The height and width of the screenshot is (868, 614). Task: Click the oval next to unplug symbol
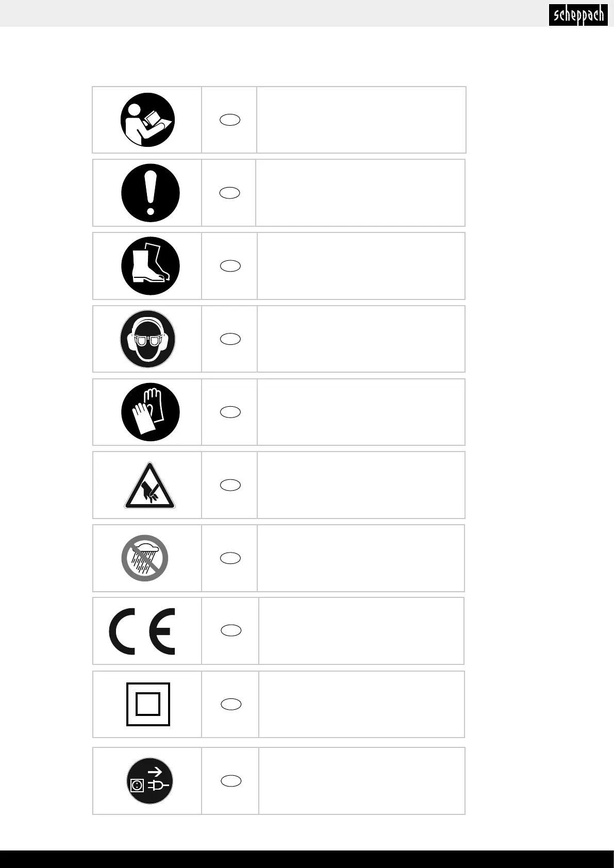231,781
